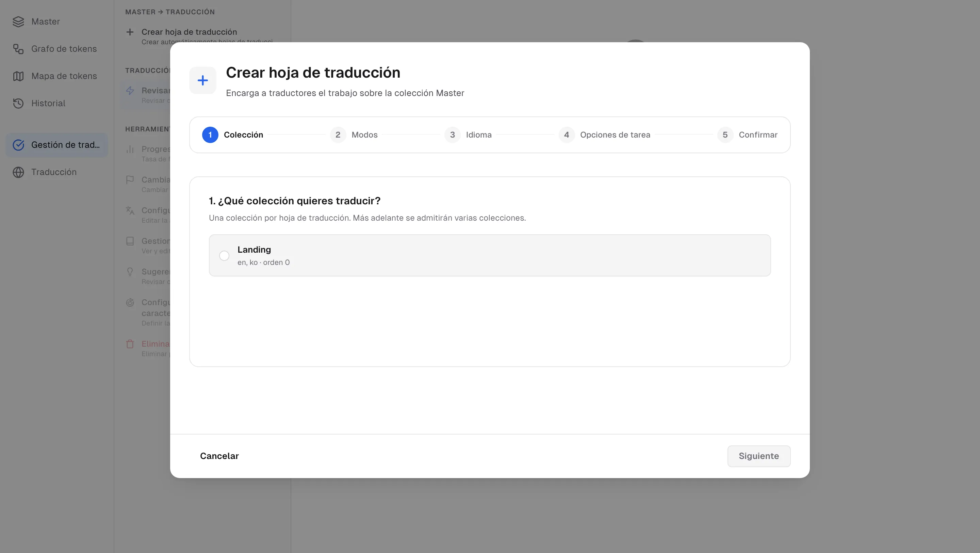Click the red trash icon beside Eliminar
The height and width of the screenshot is (553, 980).
coord(130,344)
